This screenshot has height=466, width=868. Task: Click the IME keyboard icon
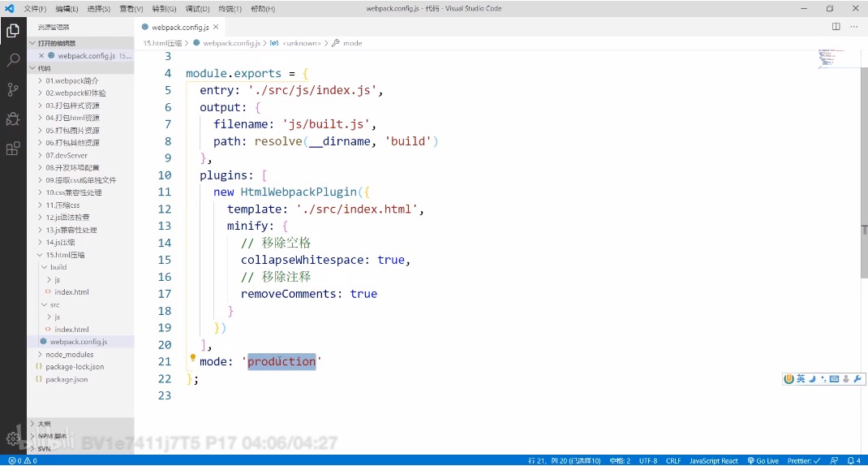tap(834, 379)
